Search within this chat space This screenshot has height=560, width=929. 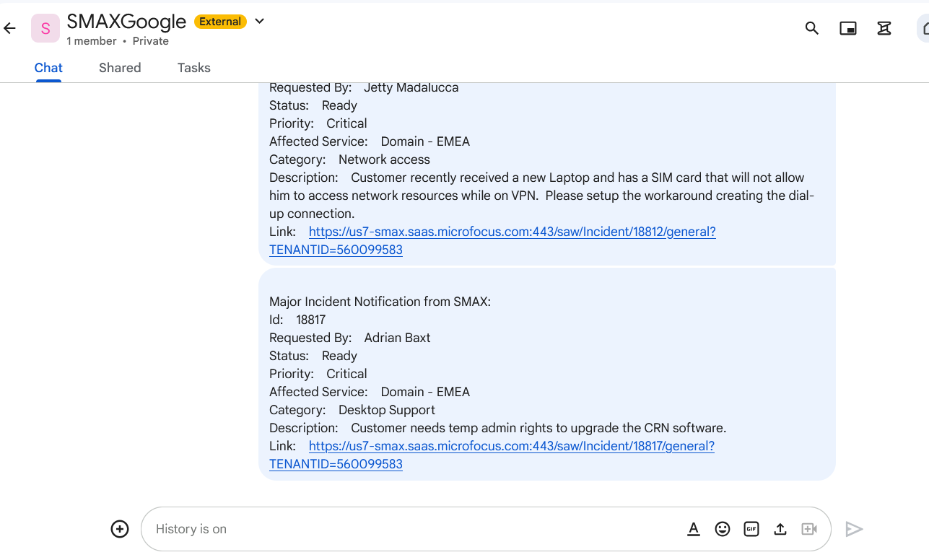click(812, 28)
